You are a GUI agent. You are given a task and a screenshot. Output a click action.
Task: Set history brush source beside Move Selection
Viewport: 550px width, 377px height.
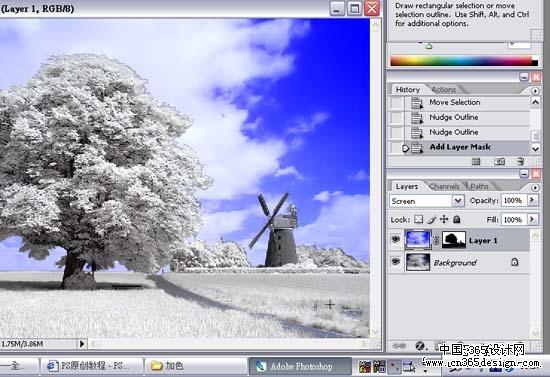pos(397,103)
